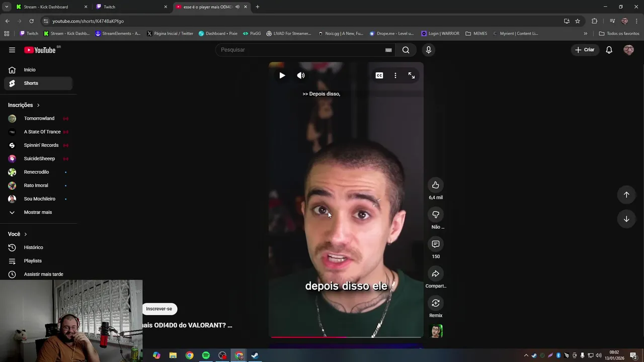The width and height of the screenshot is (644, 362).
Task: Play the paused Short
Action: pos(282,75)
